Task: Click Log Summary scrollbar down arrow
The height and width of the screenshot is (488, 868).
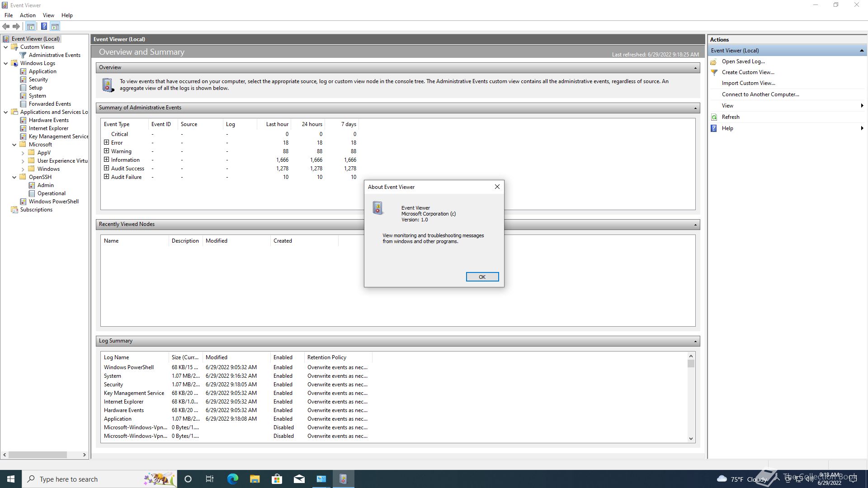Action: [691, 438]
